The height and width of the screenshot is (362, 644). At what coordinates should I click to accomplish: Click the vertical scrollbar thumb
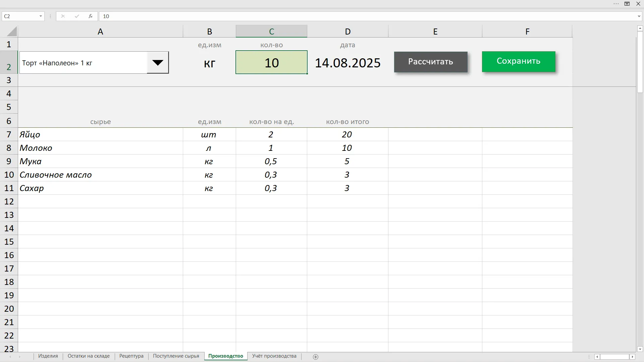click(640, 62)
